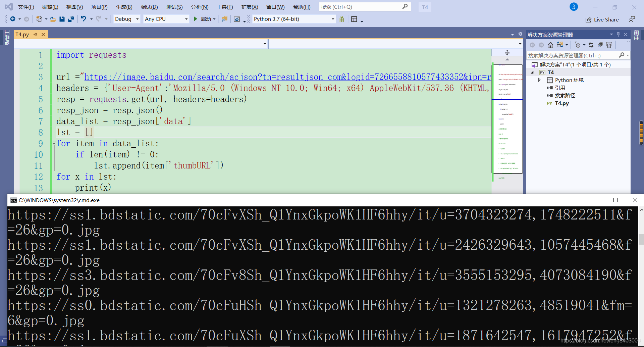
Task: Click Home icon in Solution Explorer toolbar
Action: 550,45
